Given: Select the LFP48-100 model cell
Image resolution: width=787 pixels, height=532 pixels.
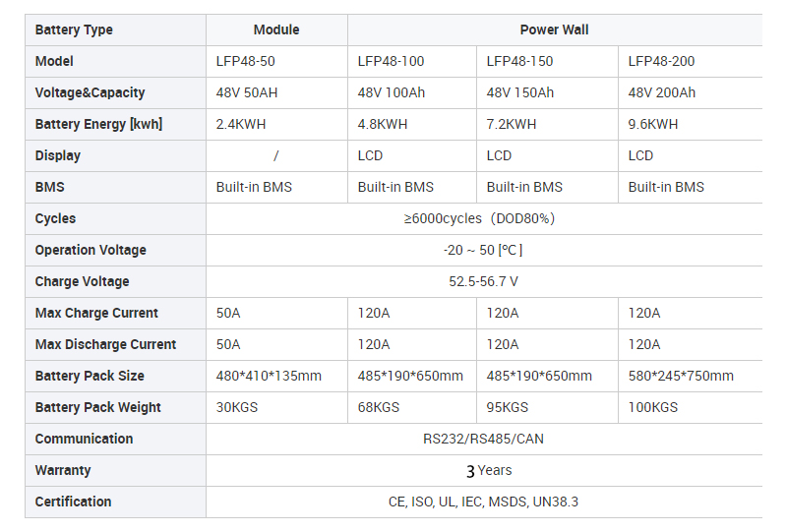Looking at the screenshot, I should (392, 61).
